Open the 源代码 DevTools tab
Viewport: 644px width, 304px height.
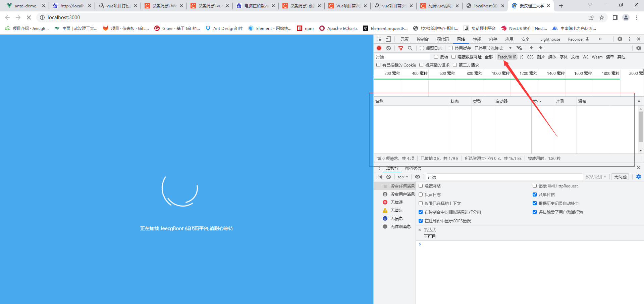coord(443,39)
